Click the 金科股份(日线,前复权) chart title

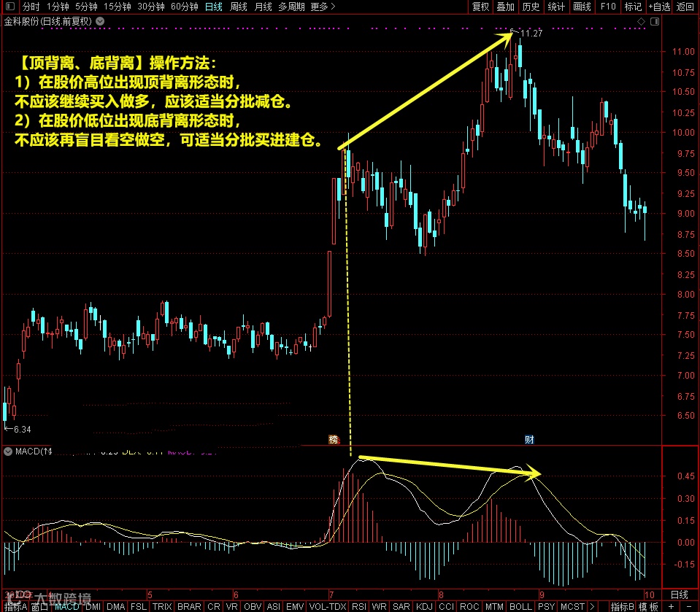pos(47,21)
